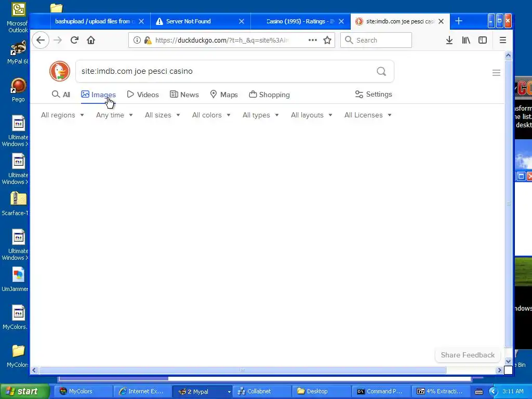
Task: Go back to the previous page
Action: (x=41, y=40)
